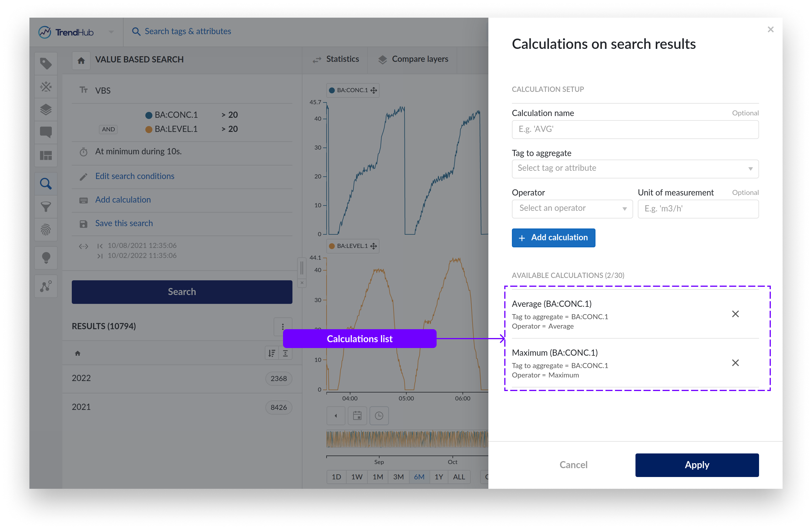Open the filter funnel sidebar icon
Image resolution: width=812 pixels, height=530 pixels.
click(x=46, y=206)
